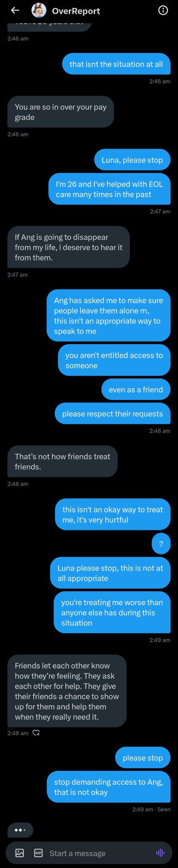The image size is (178, 868).
Task: Select the "Luna, please stop" message
Action: coord(132,160)
